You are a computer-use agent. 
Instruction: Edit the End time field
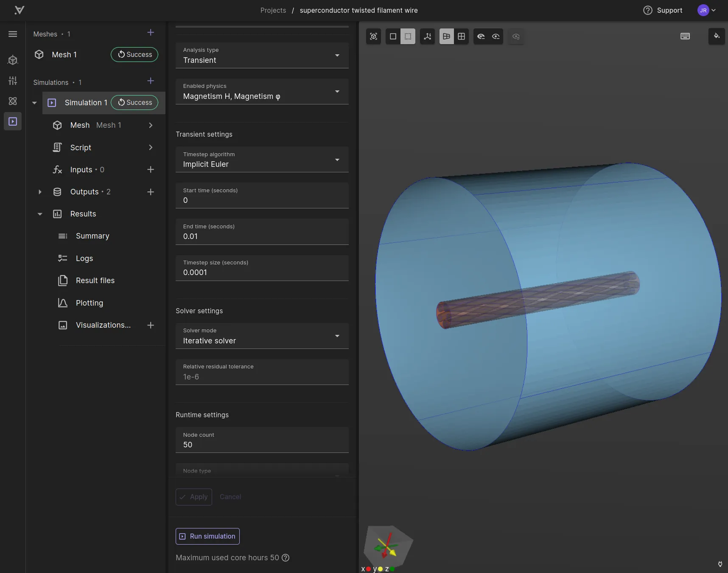(262, 232)
